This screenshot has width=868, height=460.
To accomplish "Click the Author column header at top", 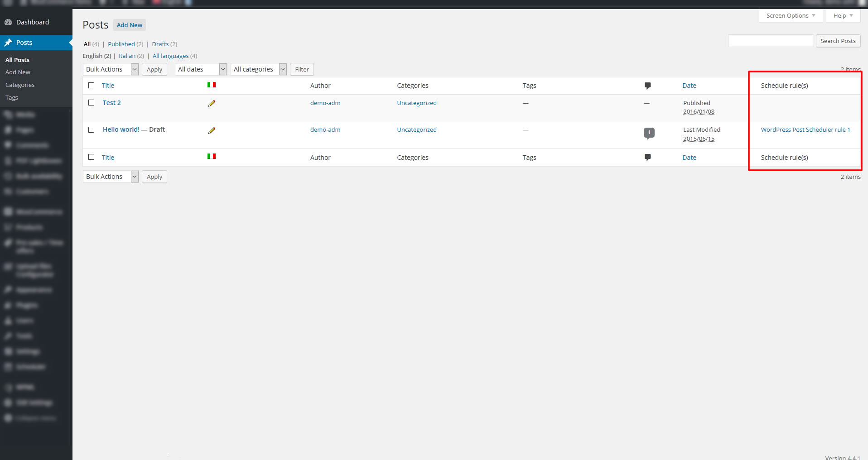I will (x=320, y=86).
